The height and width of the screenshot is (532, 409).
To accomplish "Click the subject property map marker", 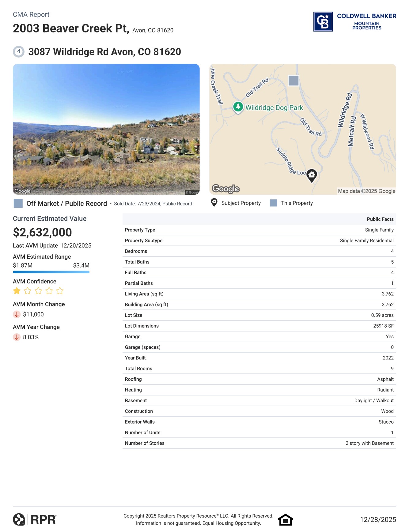I will point(312,175).
